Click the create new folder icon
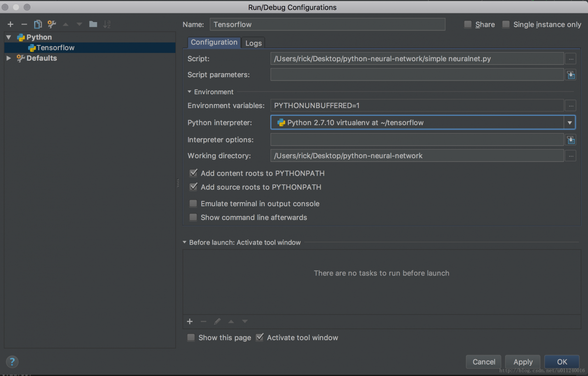588x376 pixels. point(93,24)
